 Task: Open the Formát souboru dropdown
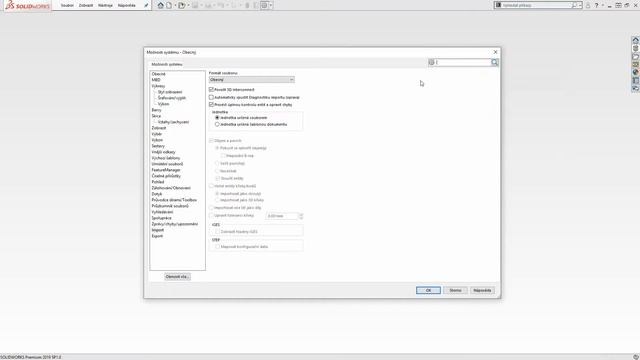tap(251, 80)
